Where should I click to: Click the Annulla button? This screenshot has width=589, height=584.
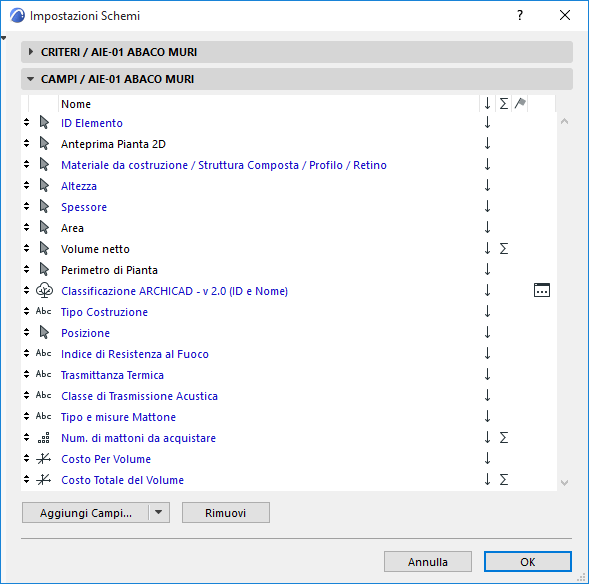pos(428,561)
